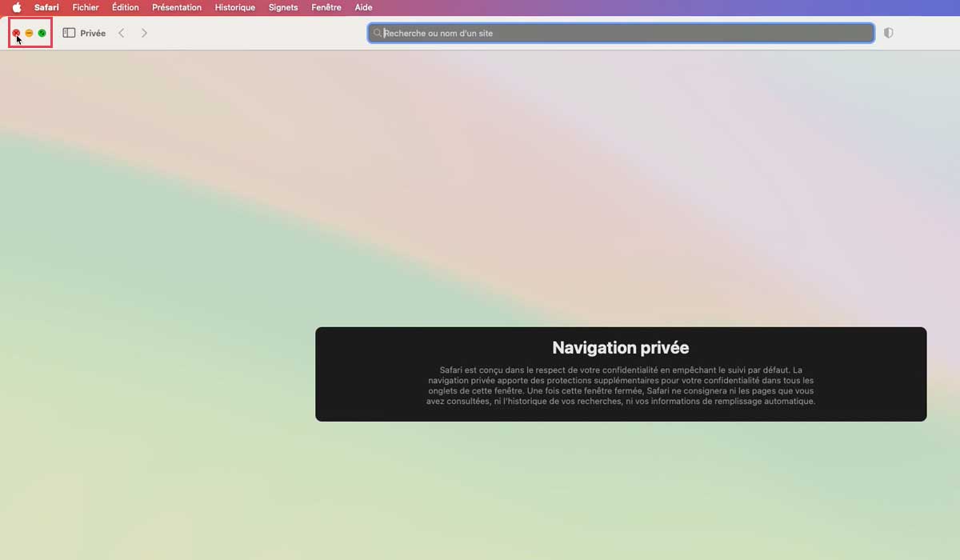
Task: Go back with the left chevron
Action: [x=122, y=33]
